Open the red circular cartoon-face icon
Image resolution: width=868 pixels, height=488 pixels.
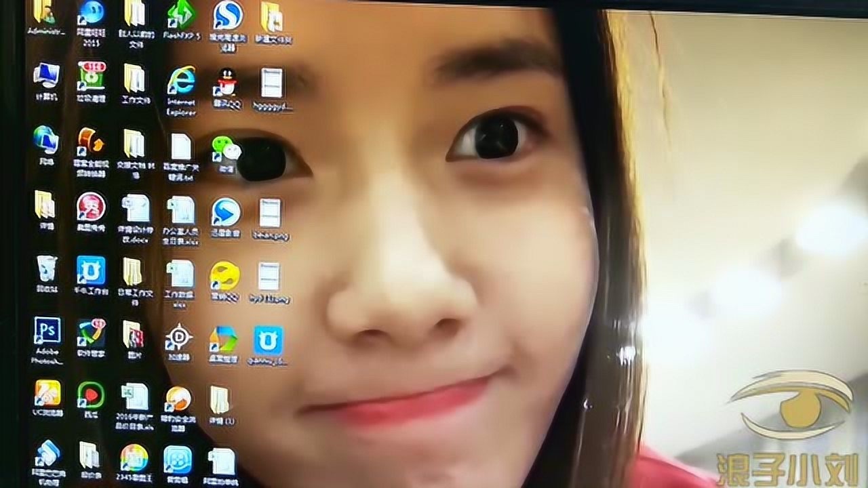(91, 206)
